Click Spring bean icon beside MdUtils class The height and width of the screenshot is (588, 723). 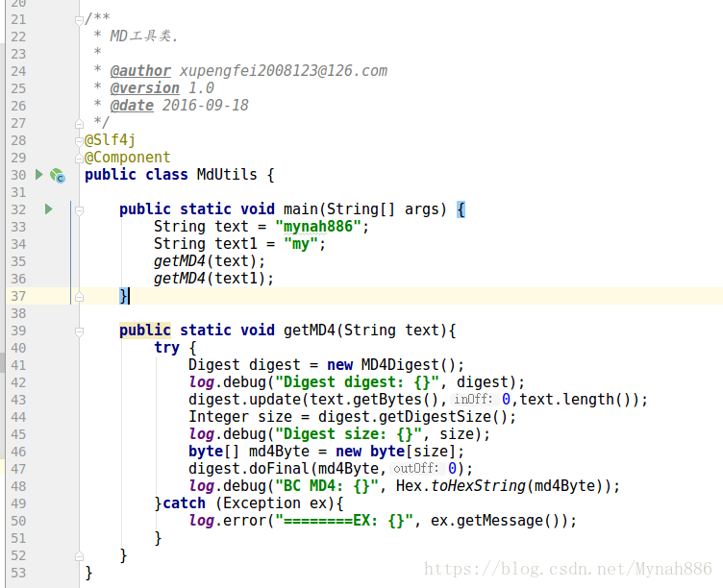58,176
